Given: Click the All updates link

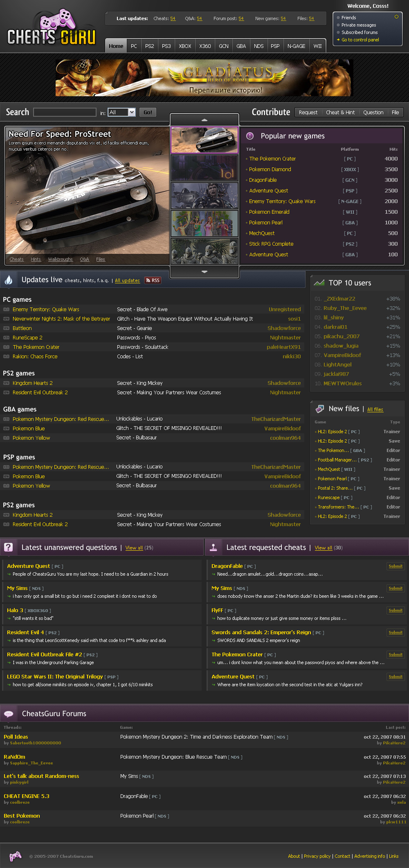Looking at the screenshot, I should point(127,280).
